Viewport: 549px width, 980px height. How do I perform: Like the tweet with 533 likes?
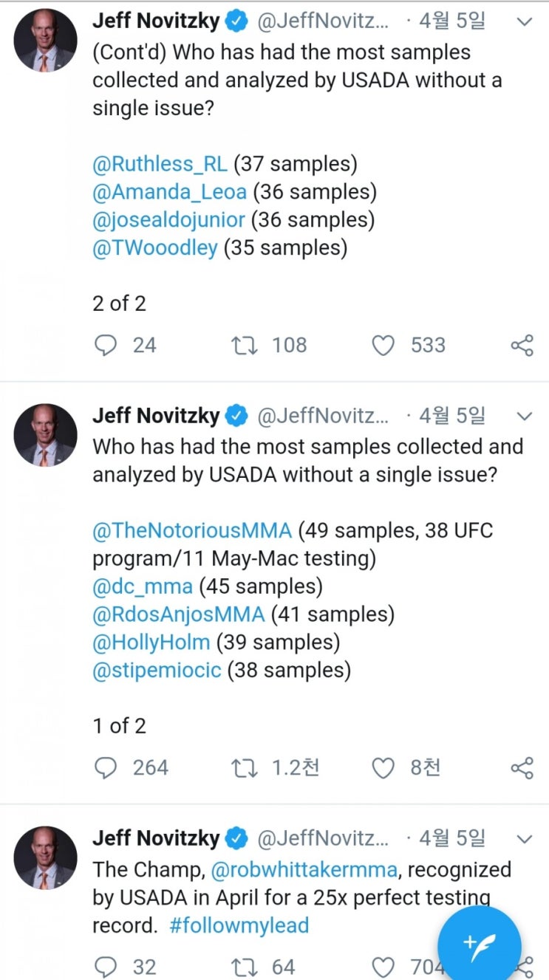[383, 345]
